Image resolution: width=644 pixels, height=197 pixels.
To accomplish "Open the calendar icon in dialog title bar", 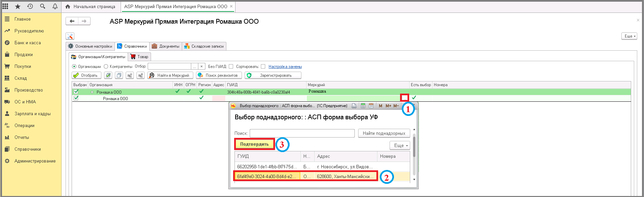I will (x=371, y=106).
